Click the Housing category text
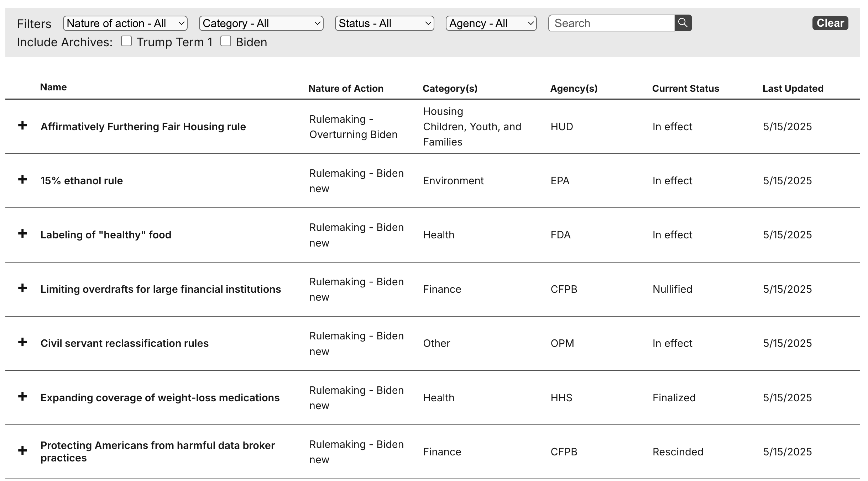Image resolution: width=868 pixels, height=481 pixels. (x=443, y=111)
